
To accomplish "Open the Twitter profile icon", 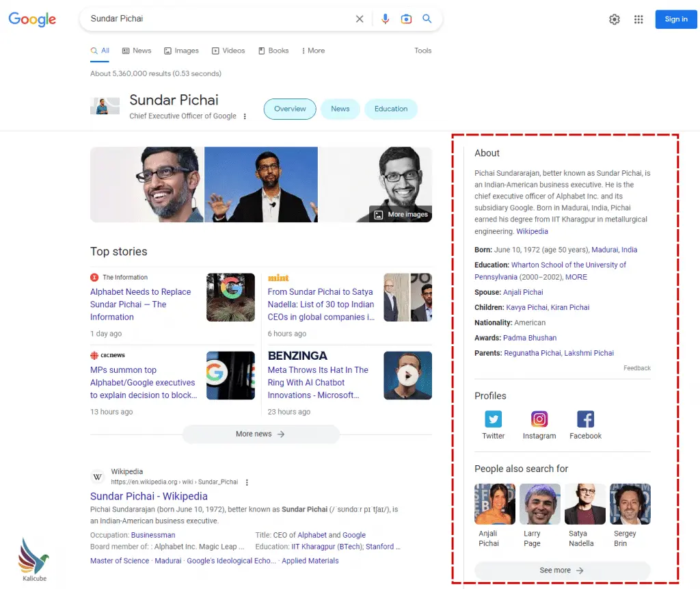I will [493, 419].
